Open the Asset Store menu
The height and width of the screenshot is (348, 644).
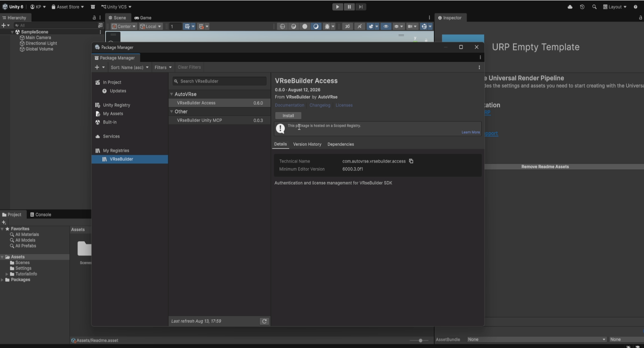point(68,7)
